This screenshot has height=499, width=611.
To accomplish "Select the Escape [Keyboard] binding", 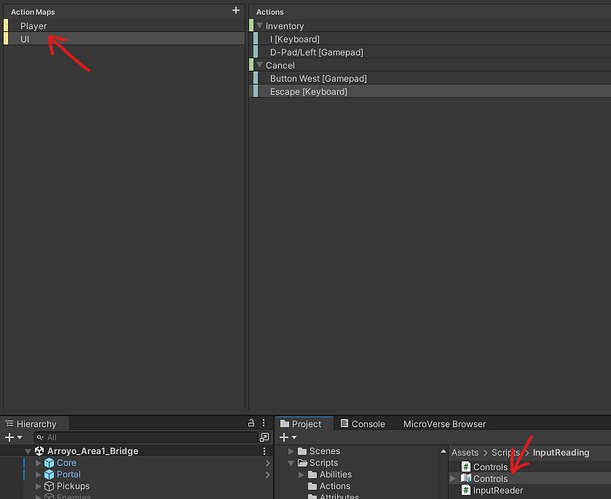I will tap(430, 92).
